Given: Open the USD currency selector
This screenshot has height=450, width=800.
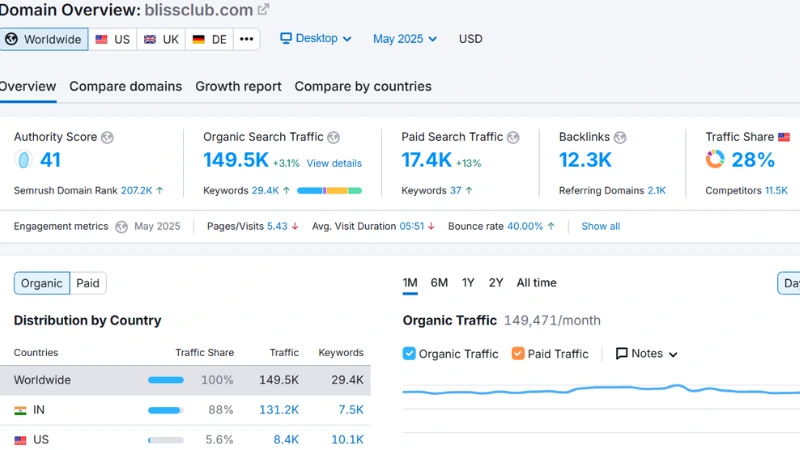Looking at the screenshot, I should (x=470, y=39).
